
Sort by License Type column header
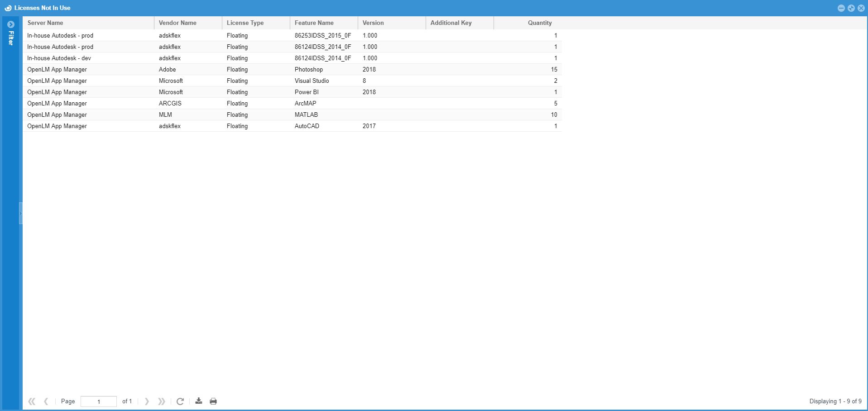pyautogui.click(x=245, y=23)
